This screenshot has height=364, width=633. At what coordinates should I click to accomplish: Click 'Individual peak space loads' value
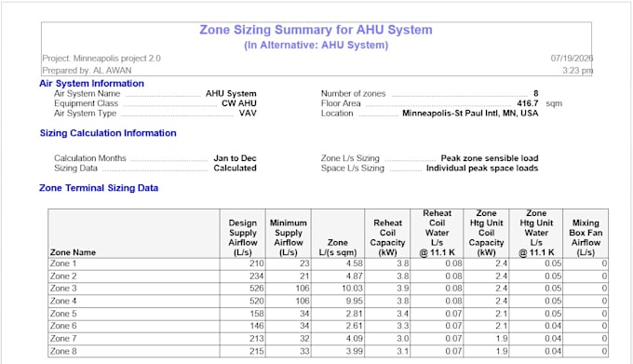482,168
